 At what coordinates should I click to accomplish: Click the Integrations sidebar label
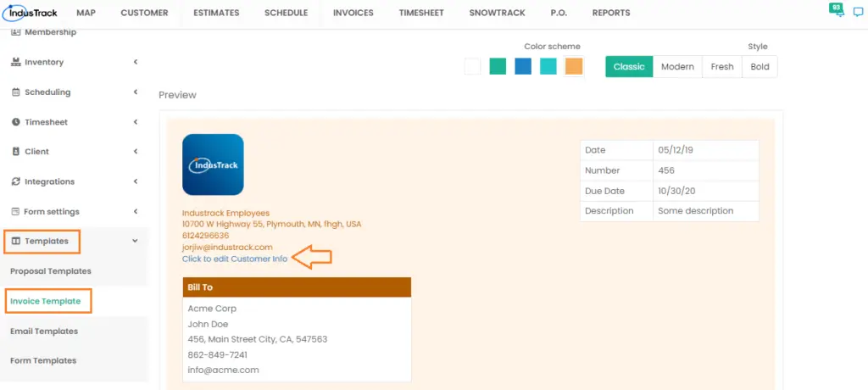pos(49,181)
